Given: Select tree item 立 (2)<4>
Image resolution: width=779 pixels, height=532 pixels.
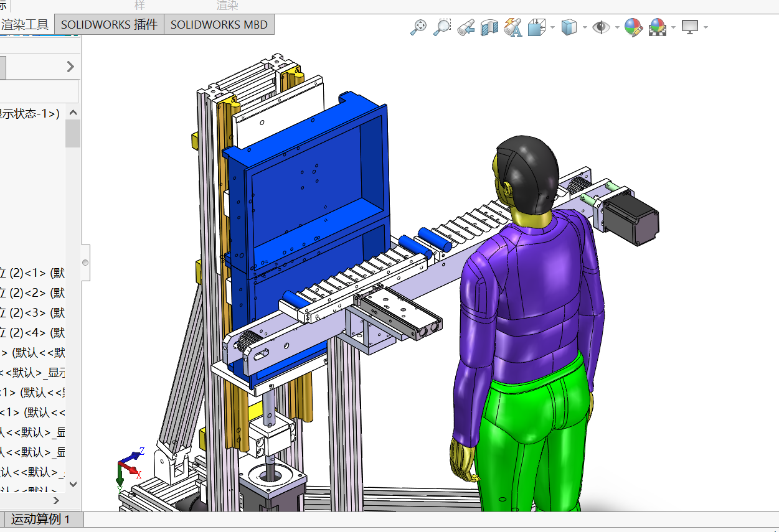Looking at the screenshot, I should pyautogui.click(x=32, y=333).
